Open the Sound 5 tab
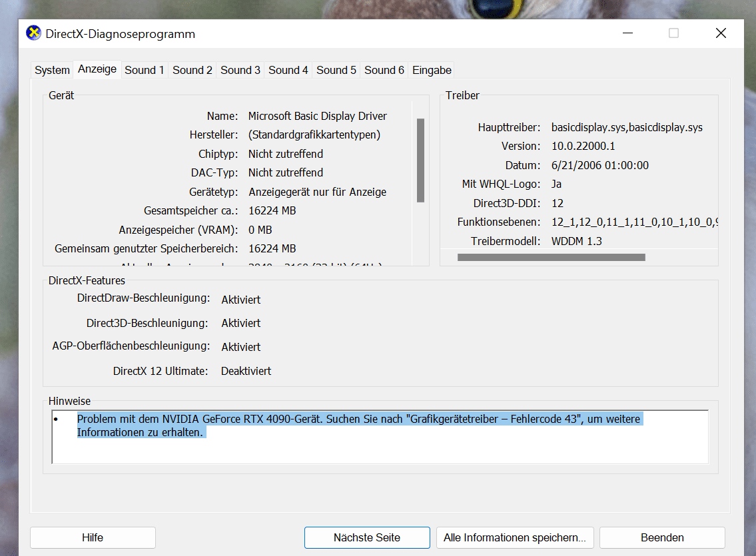 pos(336,71)
